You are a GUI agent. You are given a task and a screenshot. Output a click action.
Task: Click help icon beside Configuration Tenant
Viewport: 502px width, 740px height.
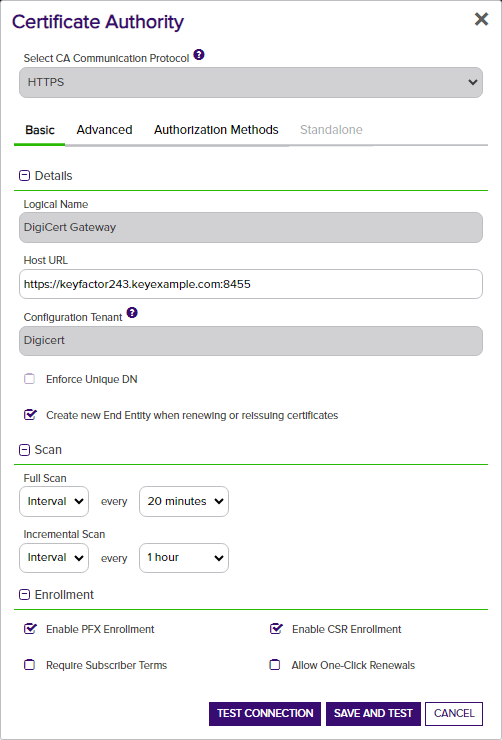point(132,313)
